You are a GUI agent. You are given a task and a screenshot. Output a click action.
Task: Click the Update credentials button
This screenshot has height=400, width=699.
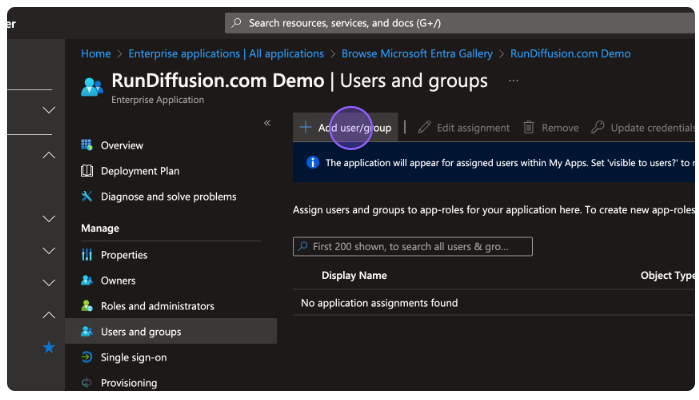(643, 128)
